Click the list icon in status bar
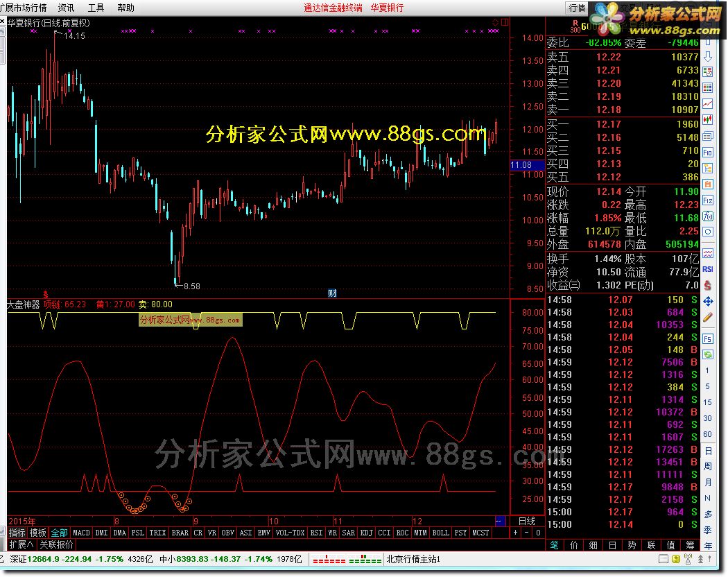This screenshot has height=577, width=728. pos(664,559)
